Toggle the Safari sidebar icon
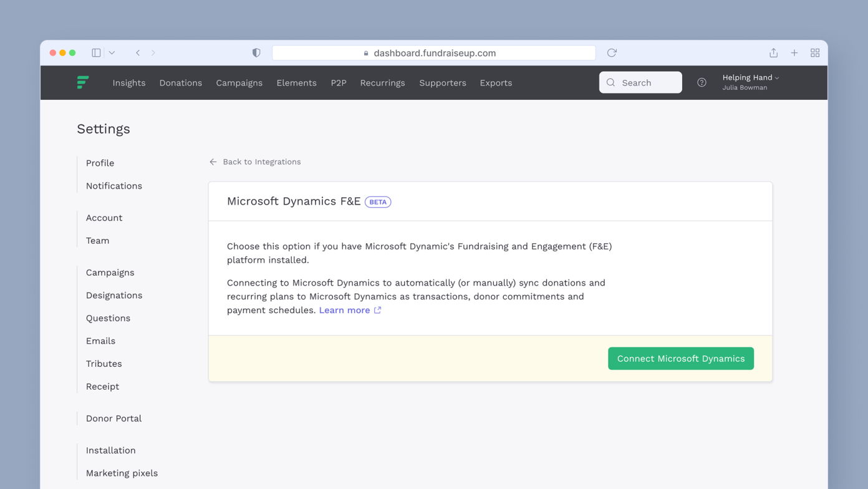This screenshot has height=489, width=868. coord(96,53)
